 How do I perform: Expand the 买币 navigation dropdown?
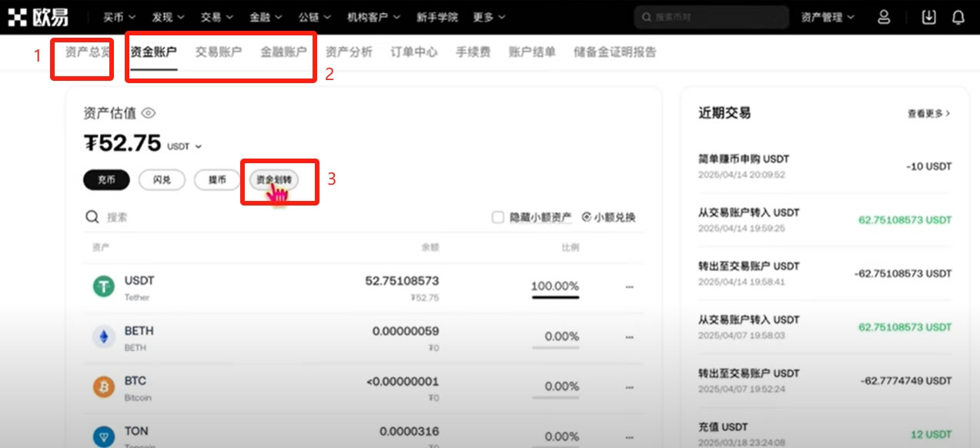pyautogui.click(x=119, y=17)
